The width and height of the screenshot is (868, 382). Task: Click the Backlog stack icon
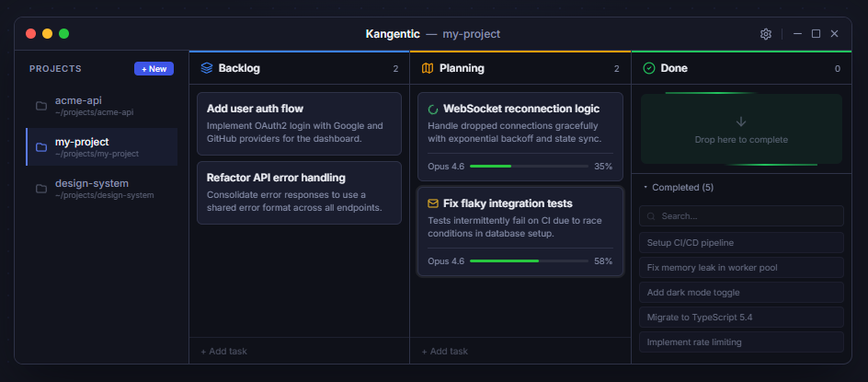207,68
